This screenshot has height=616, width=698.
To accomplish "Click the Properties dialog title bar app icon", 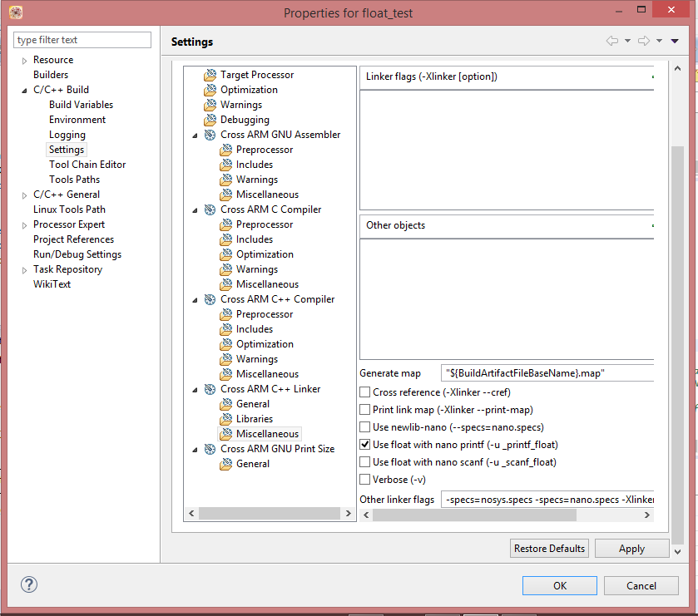I will [x=16, y=12].
